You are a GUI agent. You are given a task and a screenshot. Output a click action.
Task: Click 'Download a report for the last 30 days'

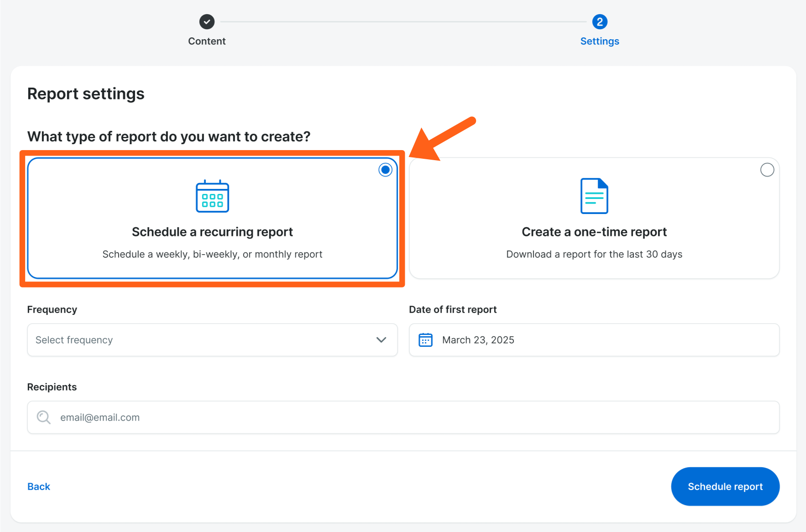tap(594, 254)
